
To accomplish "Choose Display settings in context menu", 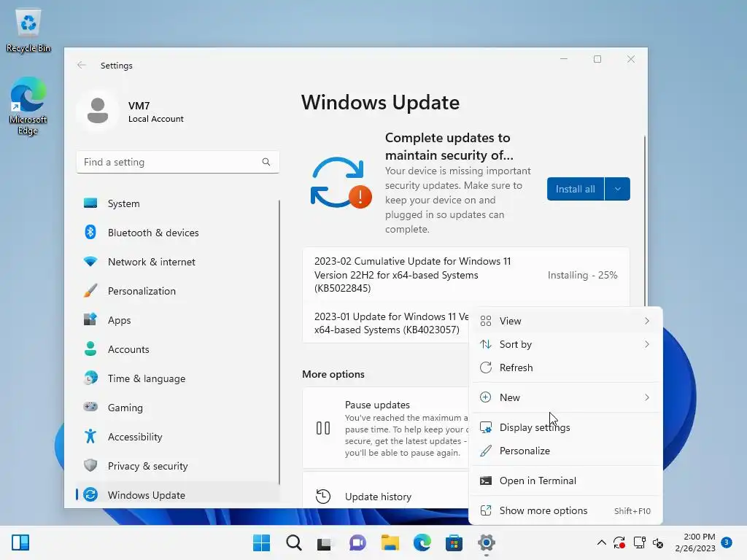I will coord(565,427).
